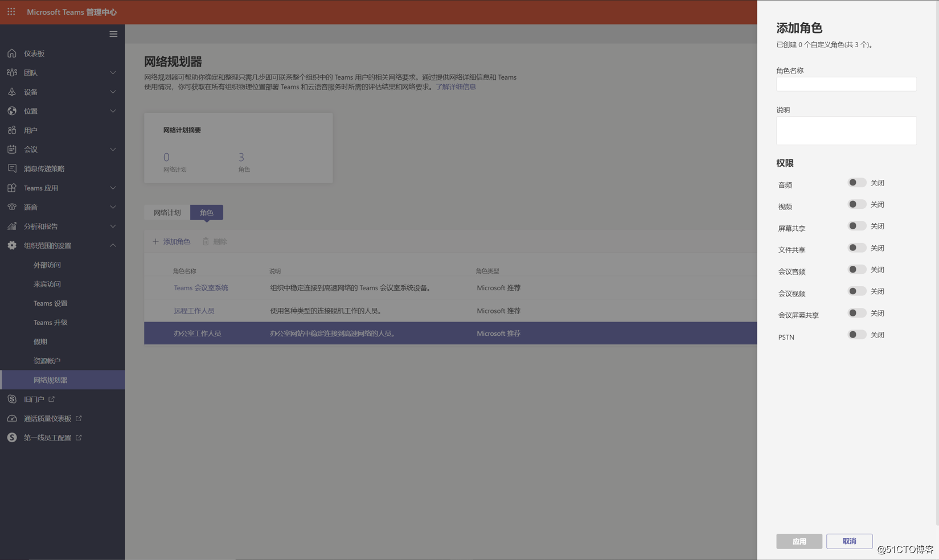The width and height of the screenshot is (939, 560).
Task: Open the app launcher grid icon
Action: click(x=11, y=11)
